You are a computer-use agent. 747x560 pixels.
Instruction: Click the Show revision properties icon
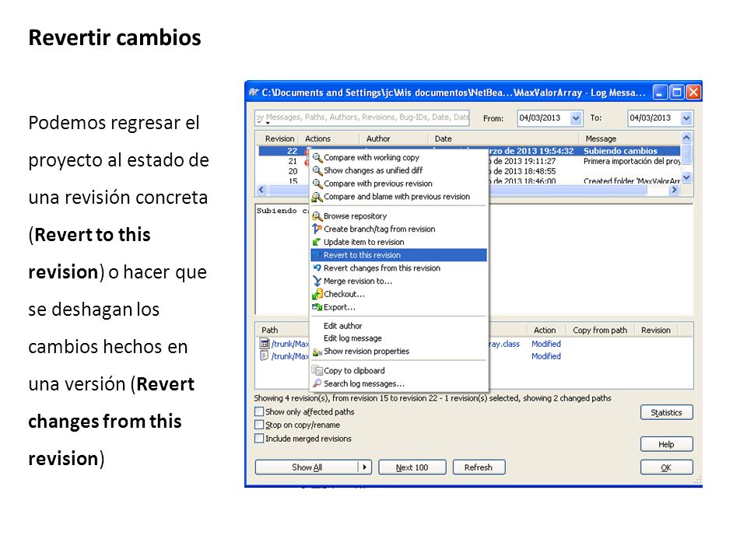[x=317, y=352]
